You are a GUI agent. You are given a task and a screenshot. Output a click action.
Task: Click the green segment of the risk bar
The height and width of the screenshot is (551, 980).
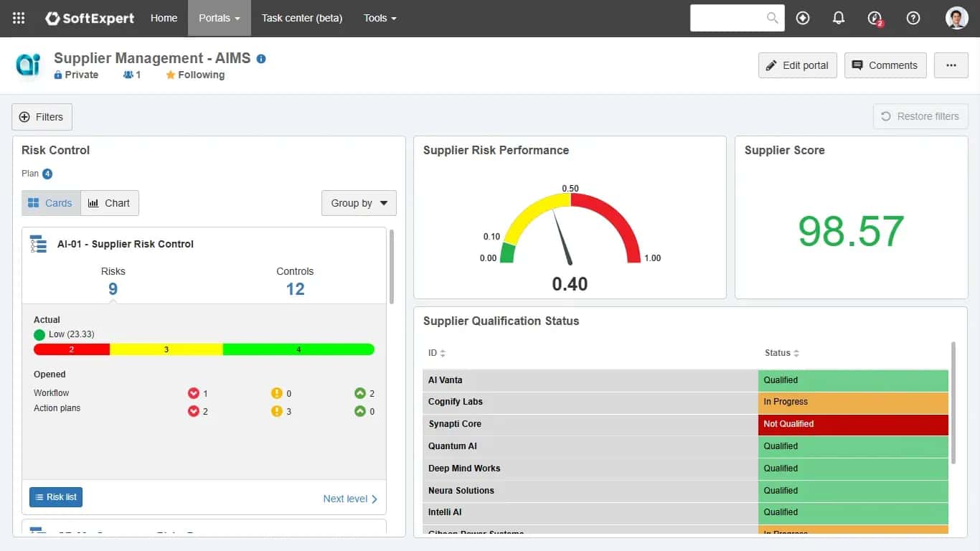298,349
